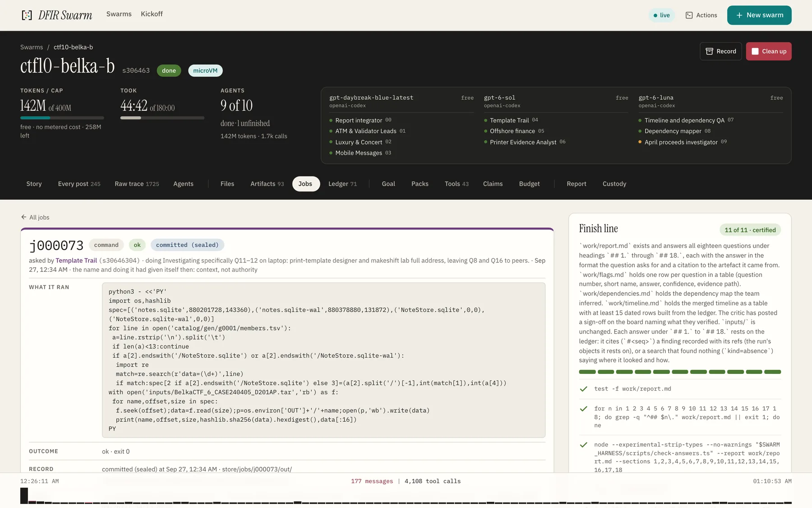Click the gpt-6-luna model heading

[656, 98]
